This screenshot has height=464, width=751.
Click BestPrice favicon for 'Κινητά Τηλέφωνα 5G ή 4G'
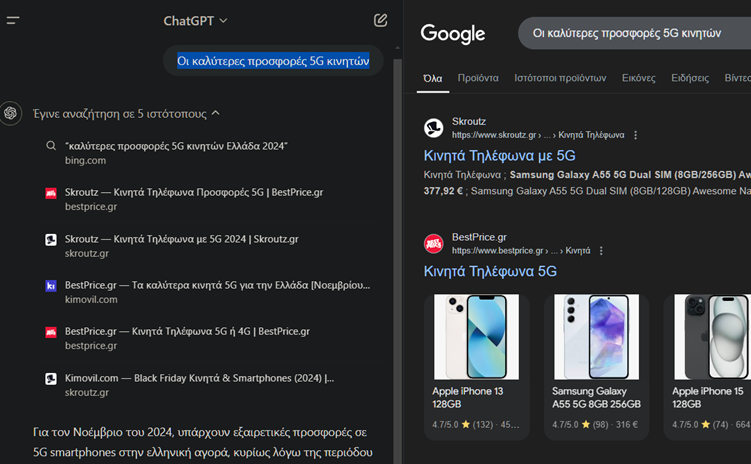coord(51,332)
